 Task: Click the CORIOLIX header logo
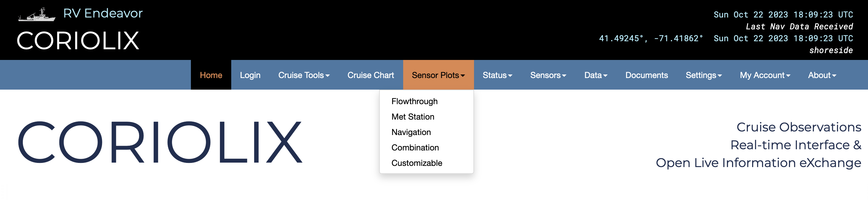pos(78,41)
